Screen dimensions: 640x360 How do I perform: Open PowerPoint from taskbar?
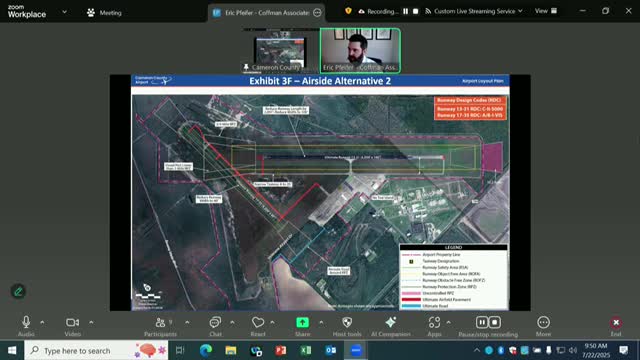[x=281, y=350]
